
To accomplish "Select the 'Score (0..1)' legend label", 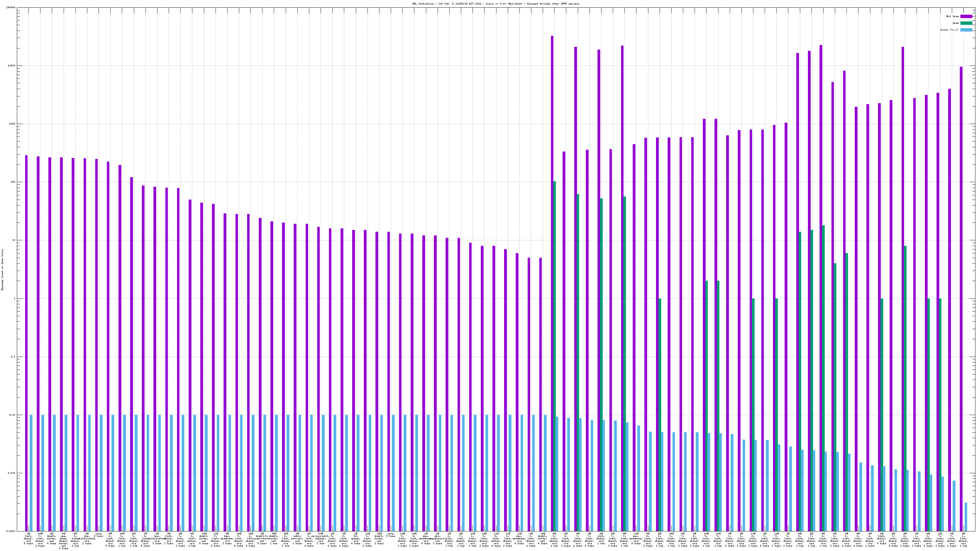I will (949, 30).
